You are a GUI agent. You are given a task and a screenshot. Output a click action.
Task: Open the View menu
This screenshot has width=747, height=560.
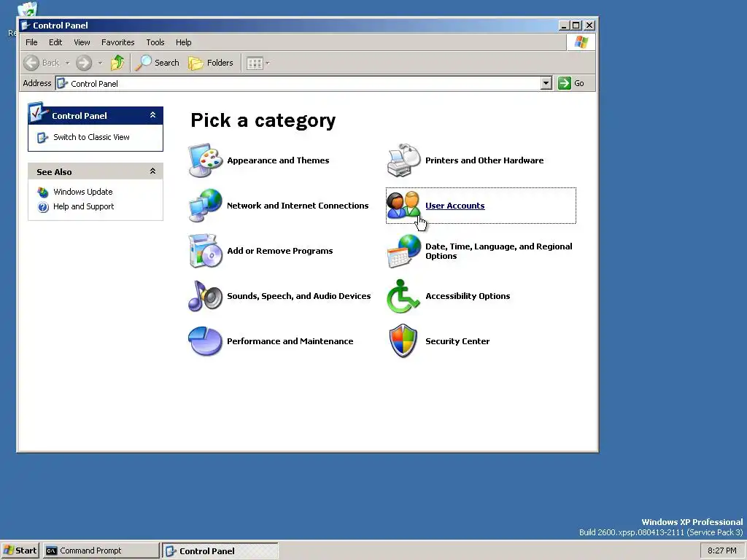point(82,42)
